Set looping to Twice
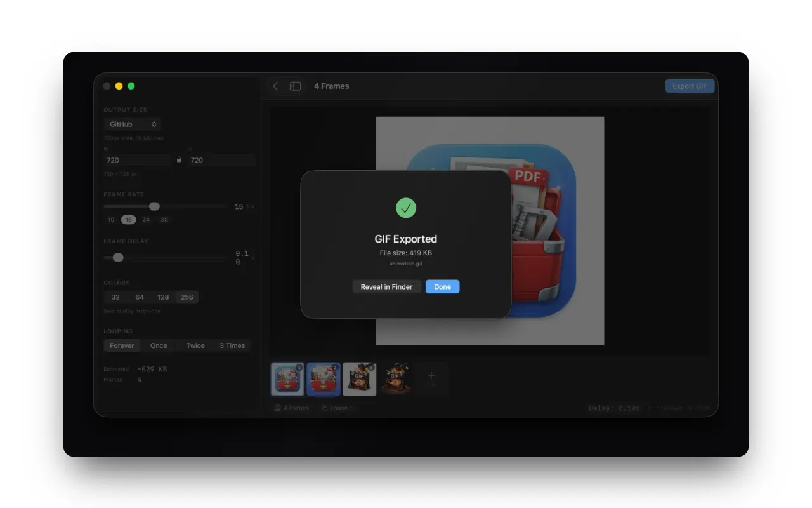Screen dimensions: 812x508 click(x=195, y=346)
